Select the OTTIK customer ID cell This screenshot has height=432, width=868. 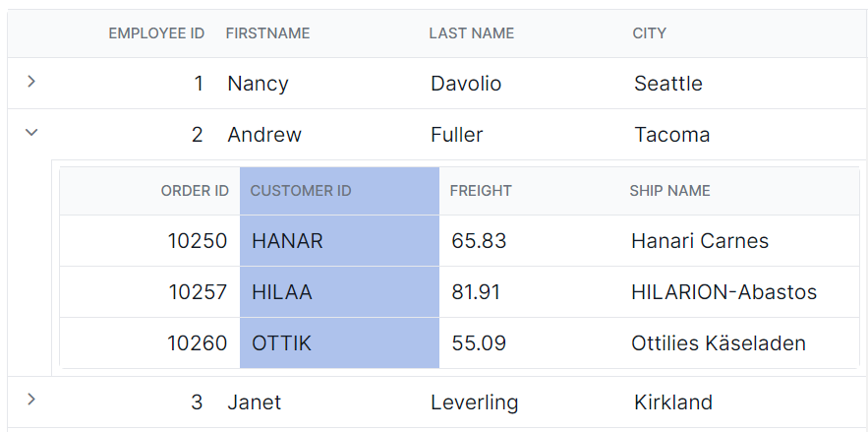click(339, 342)
